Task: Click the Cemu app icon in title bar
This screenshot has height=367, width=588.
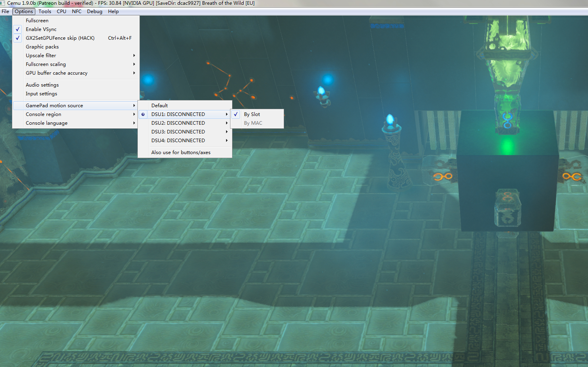Action: pyautogui.click(x=2, y=3)
